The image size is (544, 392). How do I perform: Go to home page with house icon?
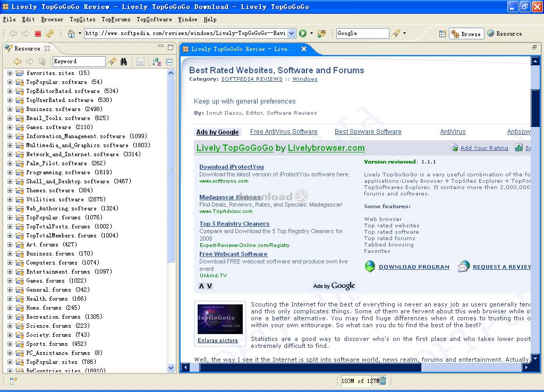(72, 33)
